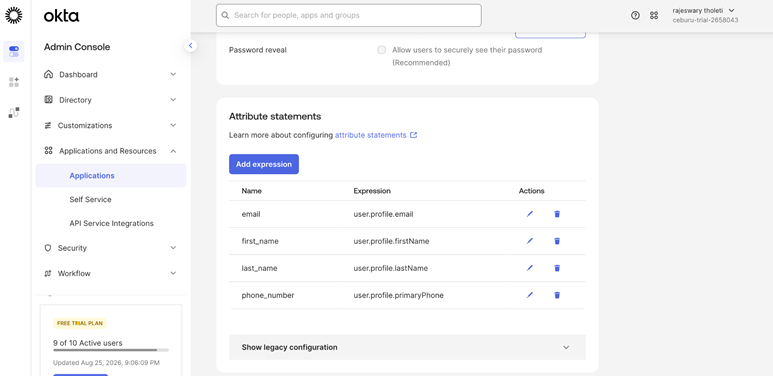
Task: Click the Admin Console heading
Action: pyautogui.click(x=77, y=47)
